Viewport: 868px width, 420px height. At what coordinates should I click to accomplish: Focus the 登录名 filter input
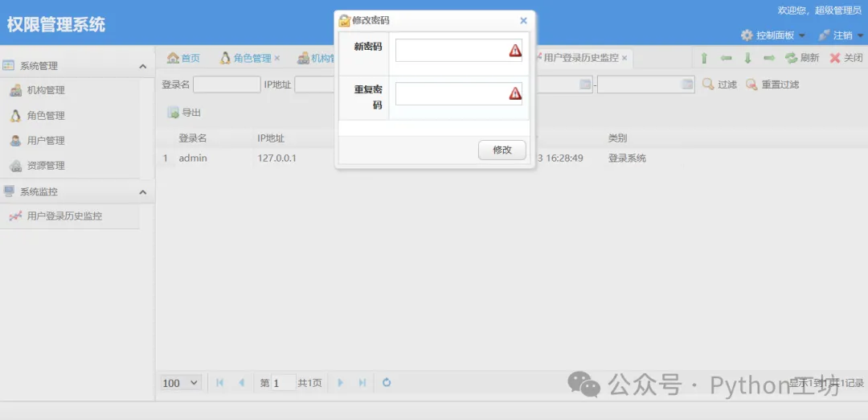click(x=227, y=84)
